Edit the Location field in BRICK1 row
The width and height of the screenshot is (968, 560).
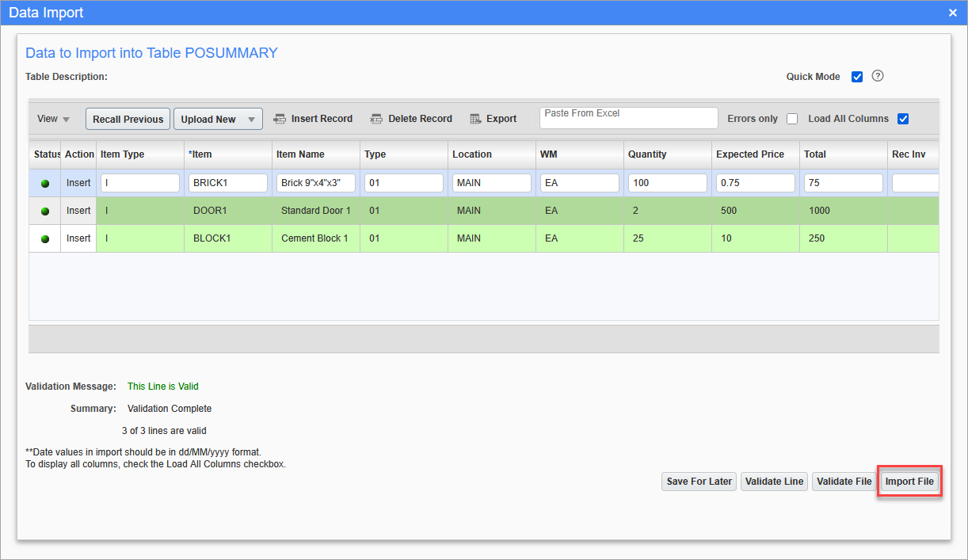492,183
